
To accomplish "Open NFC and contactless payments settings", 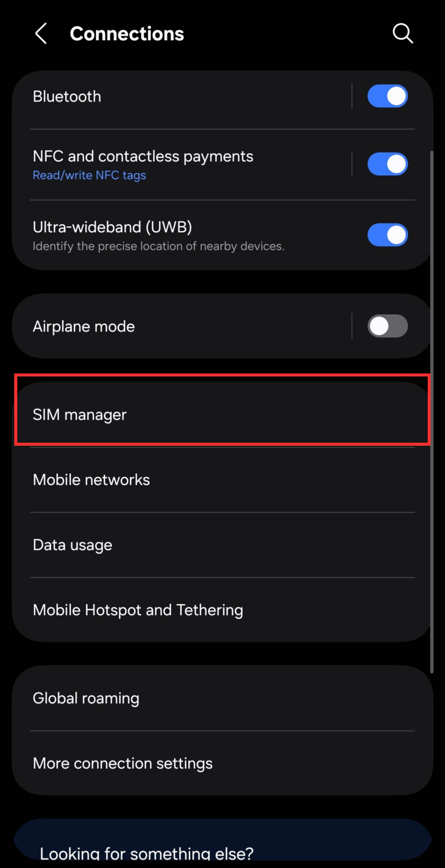I will [x=143, y=157].
